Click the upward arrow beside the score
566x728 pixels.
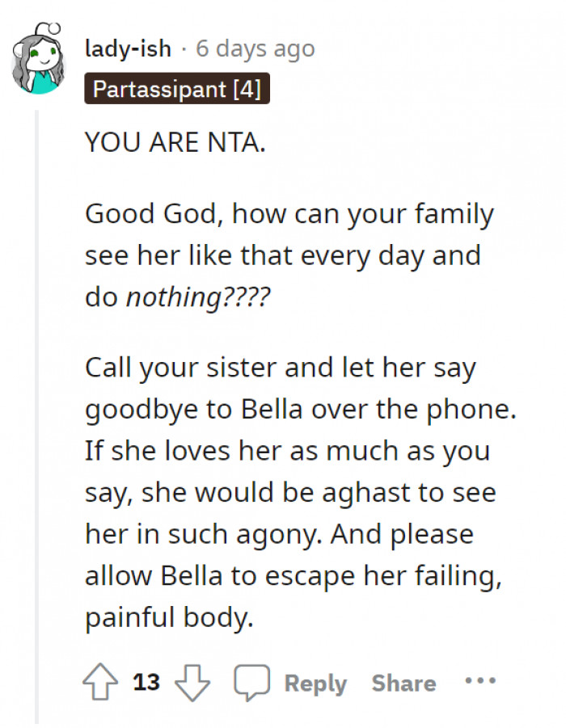tap(101, 682)
